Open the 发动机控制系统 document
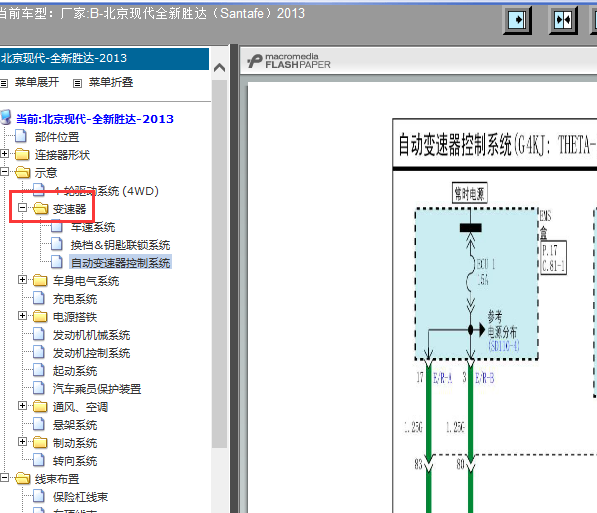This screenshot has height=513, width=597. (91, 353)
